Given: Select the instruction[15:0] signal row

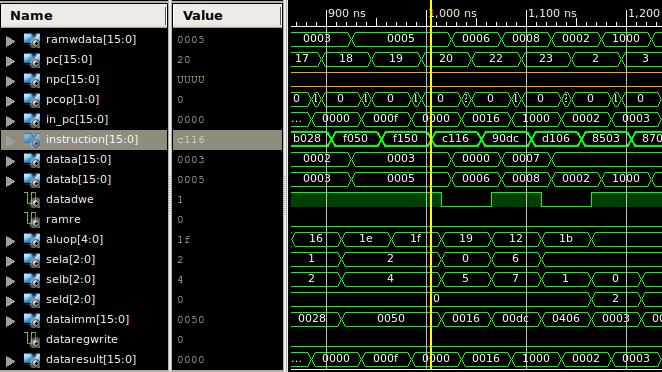Looking at the screenshot, I should pos(84,140).
